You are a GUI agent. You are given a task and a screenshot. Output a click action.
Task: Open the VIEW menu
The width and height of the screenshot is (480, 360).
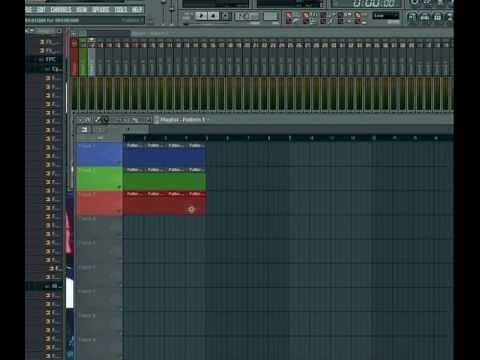coord(82,10)
